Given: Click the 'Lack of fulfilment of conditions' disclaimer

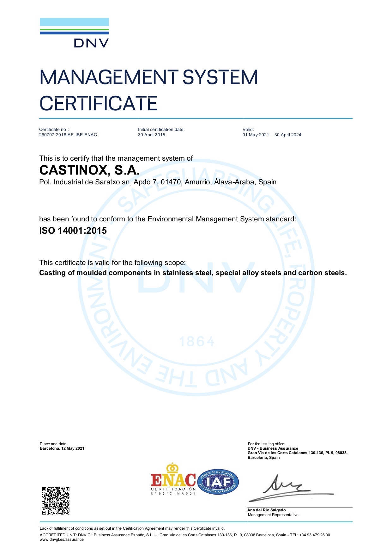Looking at the screenshot, I should 132,528.
